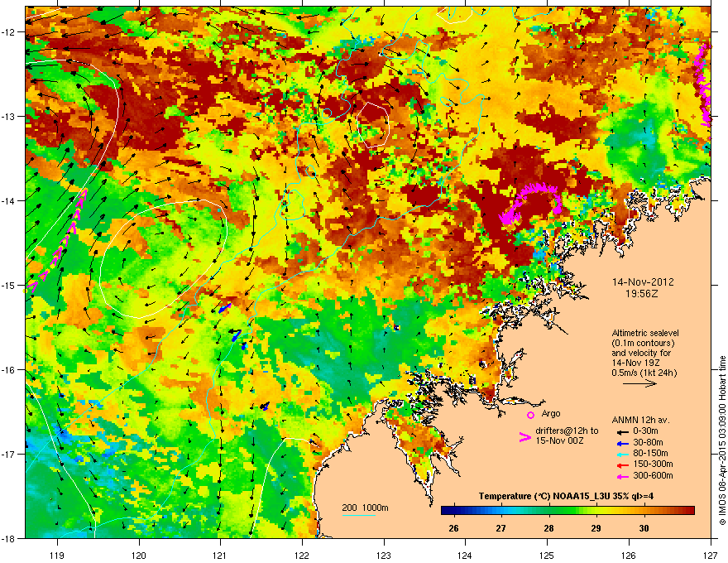Screen dimensions: 728x563
Task: Select the blue 30-80m arrow legend icon
Action: pyautogui.click(x=621, y=443)
